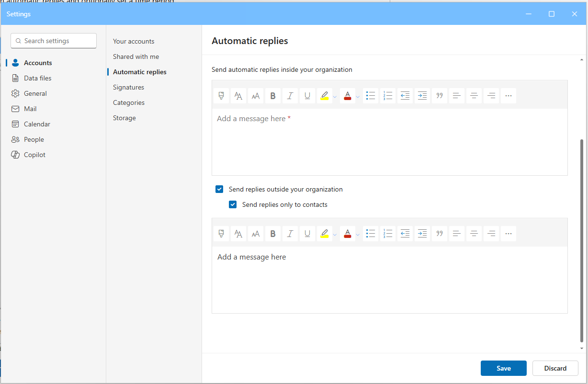Open People settings category
This screenshot has height=384, width=588.
point(53,139)
